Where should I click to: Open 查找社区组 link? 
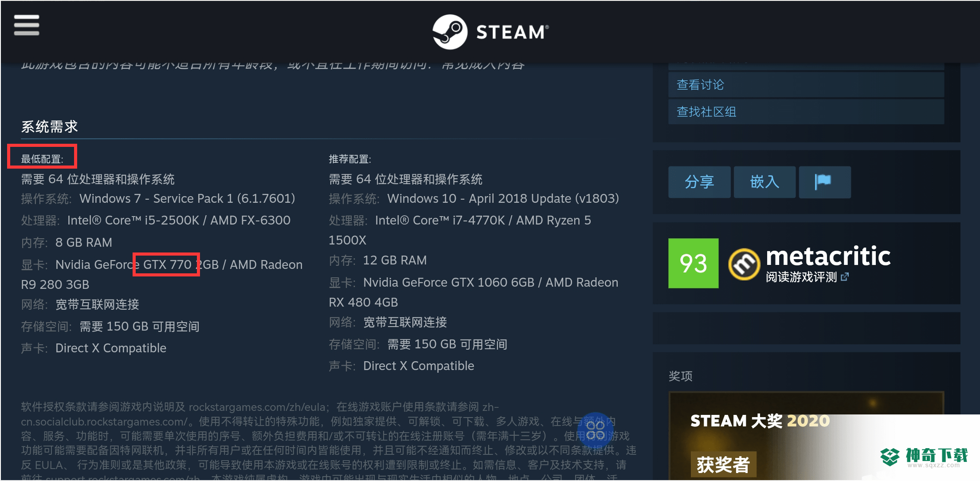pyautogui.click(x=806, y=112)
